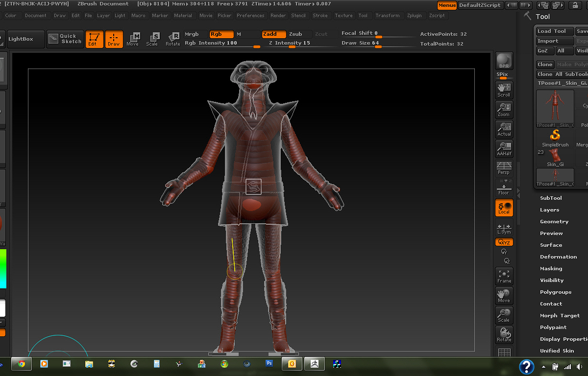Click the right-shelf Rotate view icon
The image size is (588, 376).
(x=504, y=335)
